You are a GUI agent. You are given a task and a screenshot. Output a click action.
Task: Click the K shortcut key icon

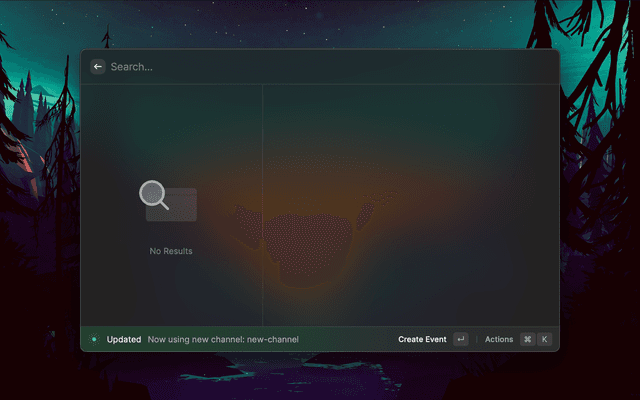click(545, 339)
